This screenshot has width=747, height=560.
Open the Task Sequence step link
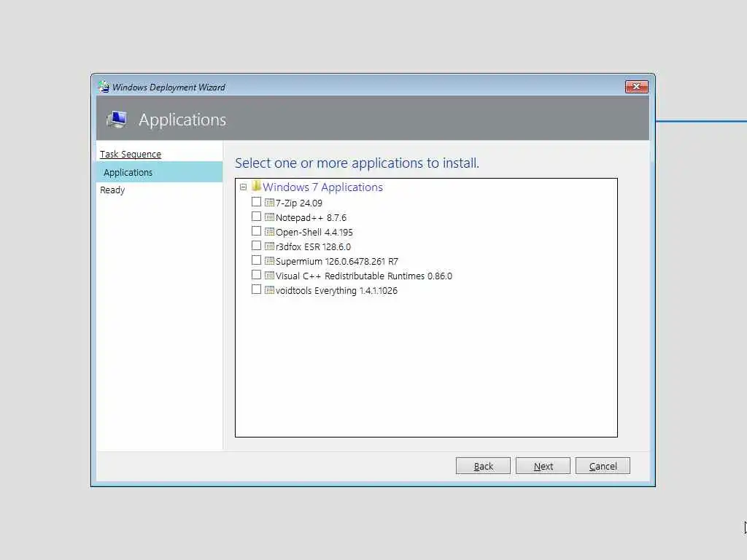tap(131, 155)
